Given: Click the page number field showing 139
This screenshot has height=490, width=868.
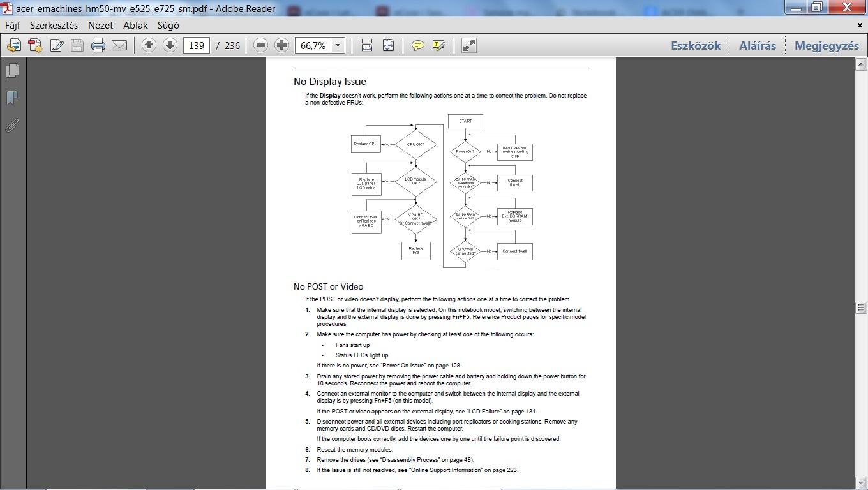Looking at the screenshot, I should click(x=197, y=45).
